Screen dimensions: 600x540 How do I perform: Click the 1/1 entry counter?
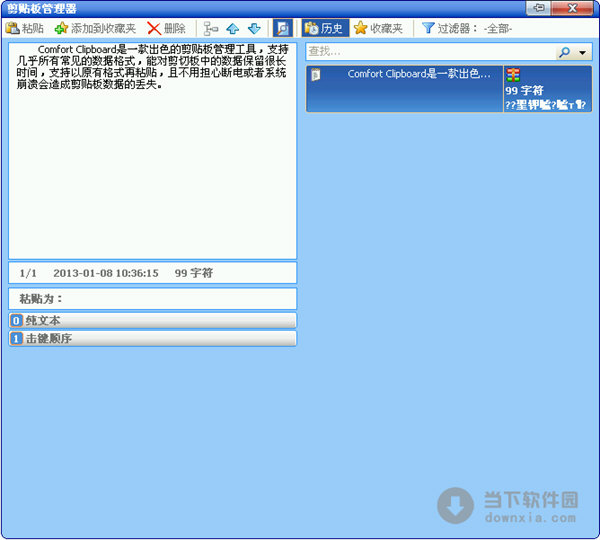[28, 273]
